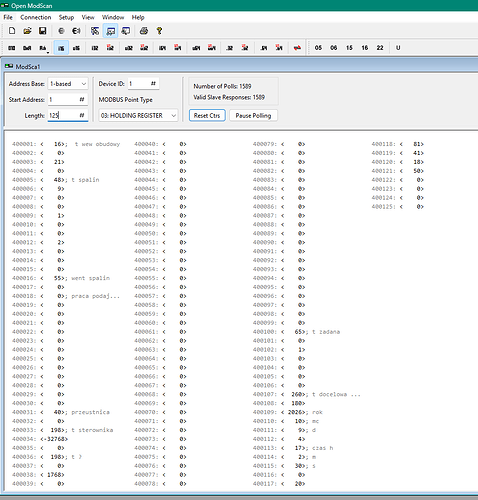Open the Window menu
478x500 pixels.
(113, 17)
